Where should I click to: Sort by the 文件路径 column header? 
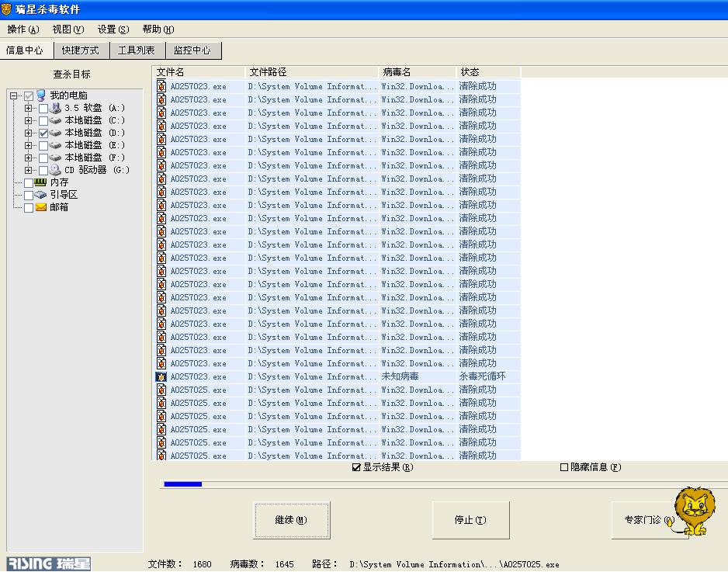tap(311, 72)
